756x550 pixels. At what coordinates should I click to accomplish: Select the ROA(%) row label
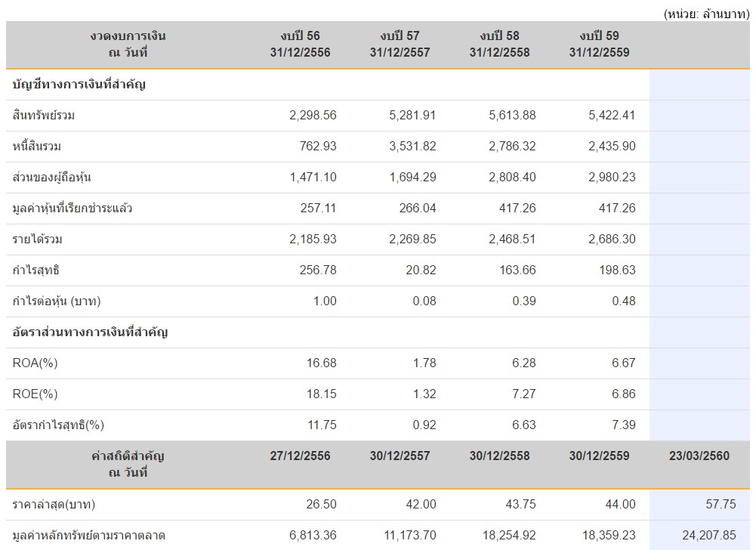coord(35,363)
